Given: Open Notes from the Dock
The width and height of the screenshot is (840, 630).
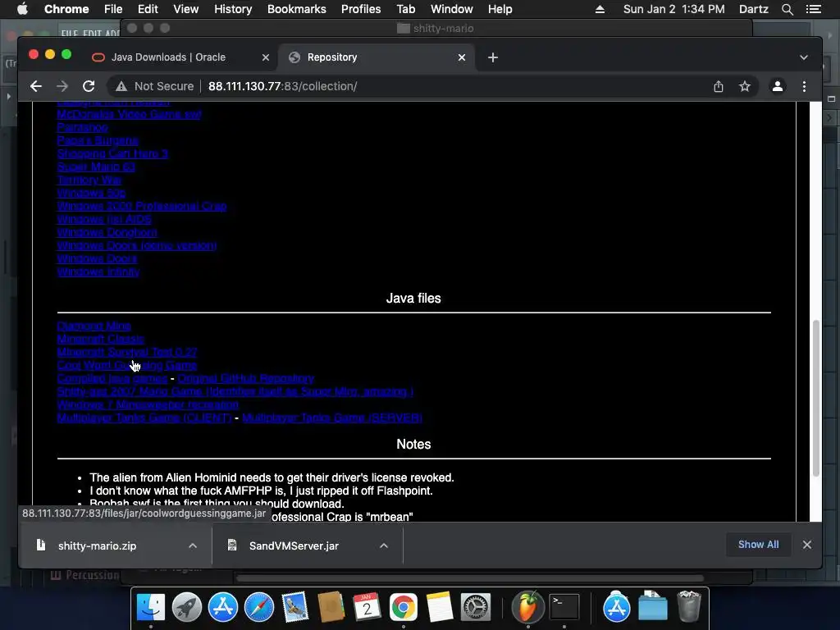Looking at the screenshot, I should (x=440, y=607).
